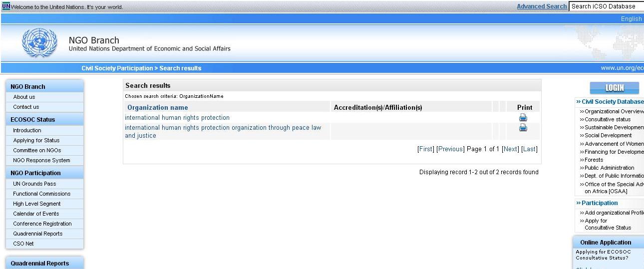Viewport: 644px width, 269px height.
Task: Click NGO Branch site title
Action: coord(94,40)
